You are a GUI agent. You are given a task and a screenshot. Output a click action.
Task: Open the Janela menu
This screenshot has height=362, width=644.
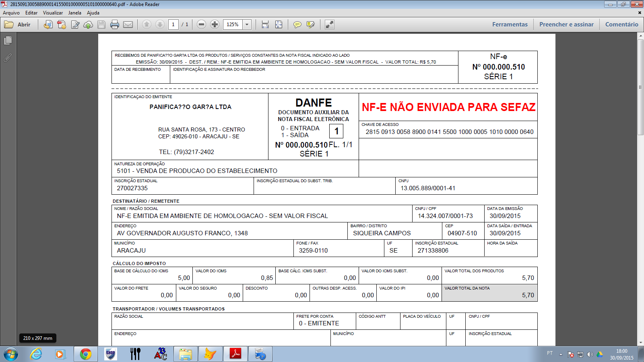point(75,13)
